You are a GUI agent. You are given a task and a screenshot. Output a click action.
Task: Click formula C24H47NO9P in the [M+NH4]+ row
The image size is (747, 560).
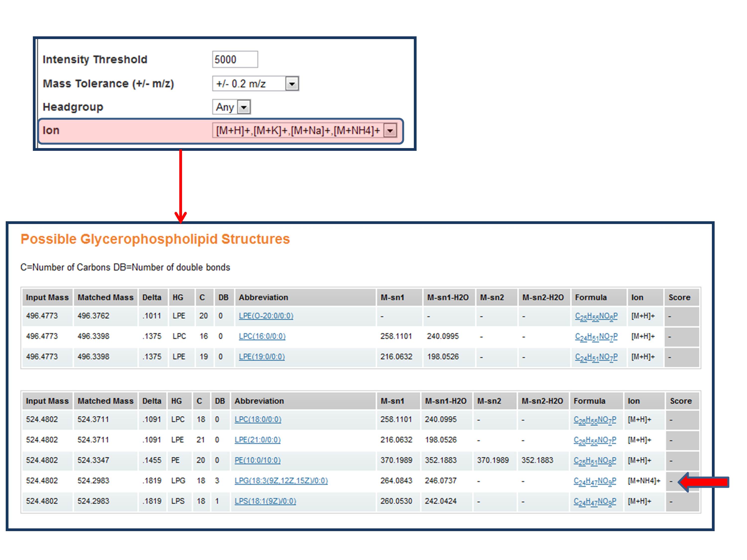595,481
